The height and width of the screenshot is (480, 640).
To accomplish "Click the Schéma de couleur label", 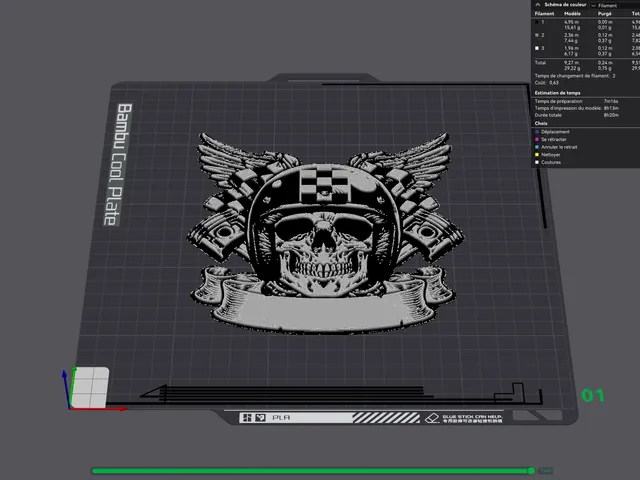I will point(565,5).
